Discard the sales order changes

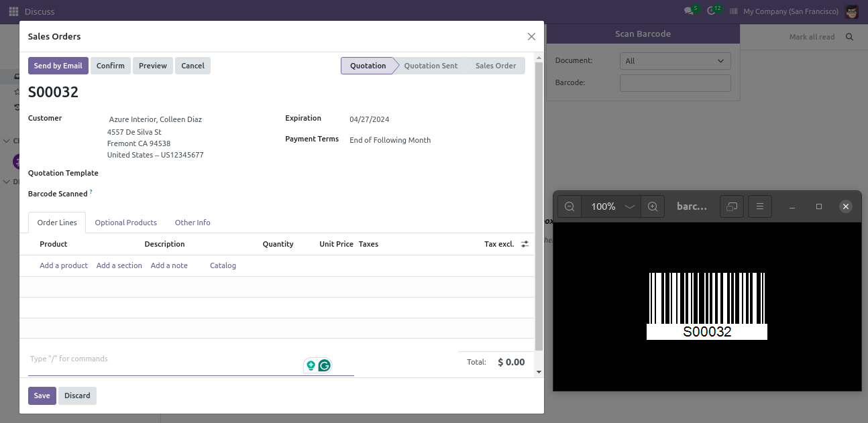[x=77, y=396]
